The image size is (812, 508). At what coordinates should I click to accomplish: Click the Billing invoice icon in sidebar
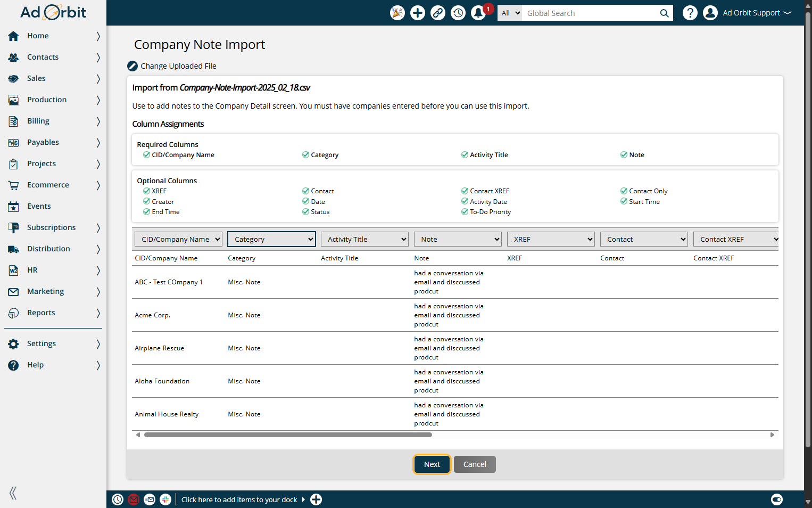(x=13, y=121)
